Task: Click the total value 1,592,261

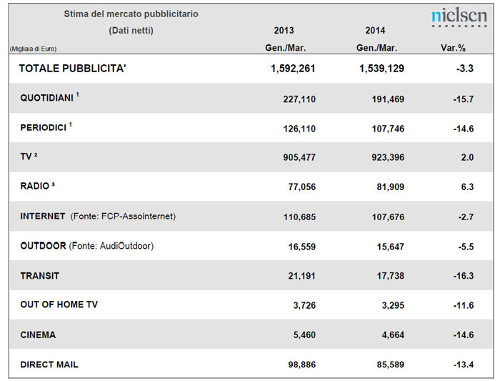Action: coord(293,68)
